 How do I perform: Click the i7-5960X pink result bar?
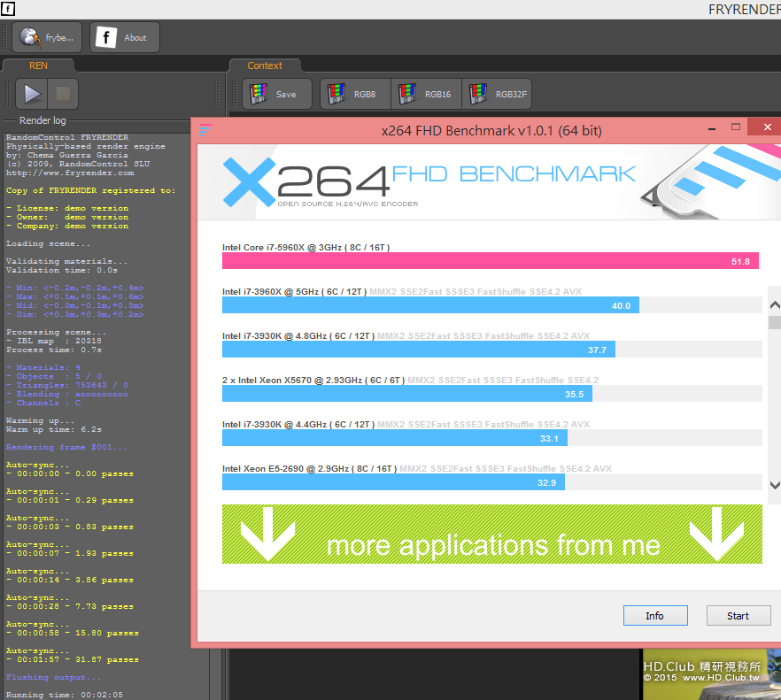pos(490,261)
